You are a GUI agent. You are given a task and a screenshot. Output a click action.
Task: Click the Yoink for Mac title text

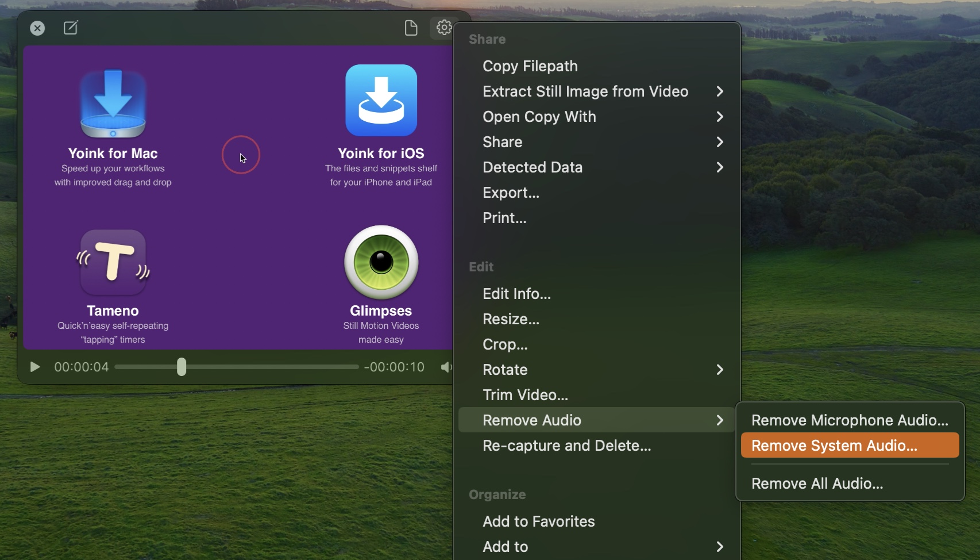[x=113, y=154]
